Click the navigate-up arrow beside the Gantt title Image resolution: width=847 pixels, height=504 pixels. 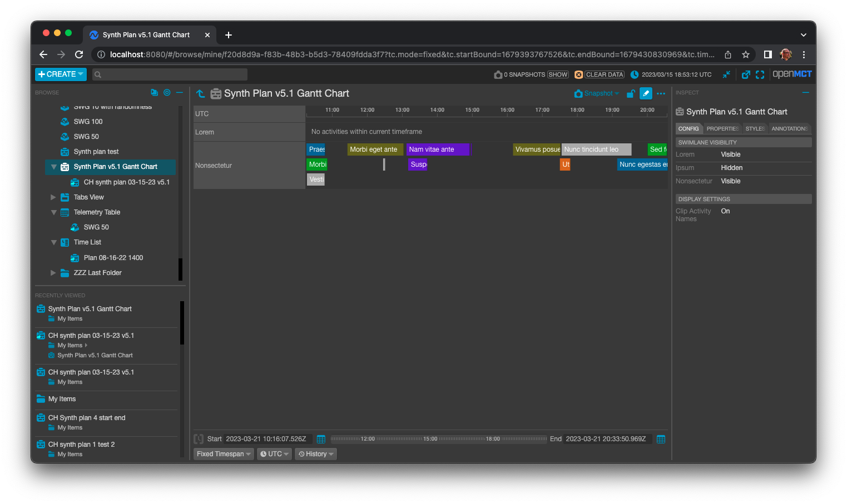point(200,93)
